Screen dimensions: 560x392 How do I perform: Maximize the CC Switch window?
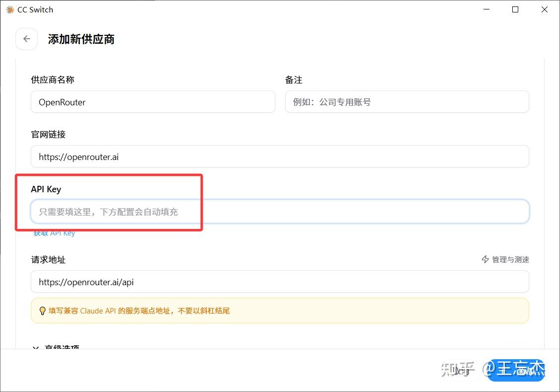coord(515,9)
